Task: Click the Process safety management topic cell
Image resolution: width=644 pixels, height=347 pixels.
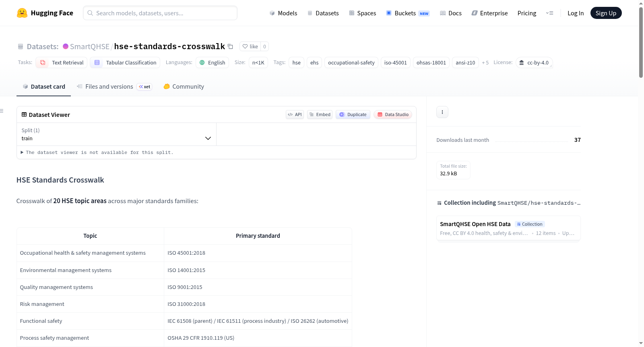Action: click(90, 338)
